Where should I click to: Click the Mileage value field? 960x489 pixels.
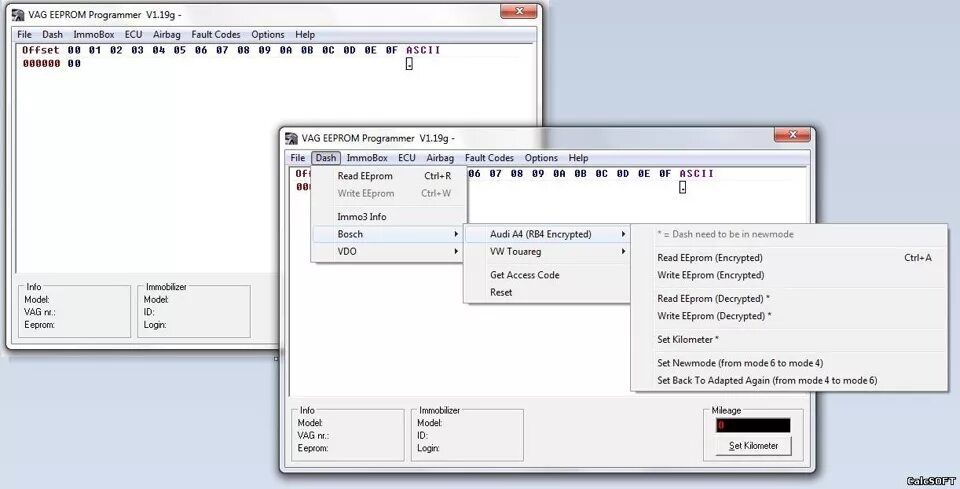click(x=753, y=425)
